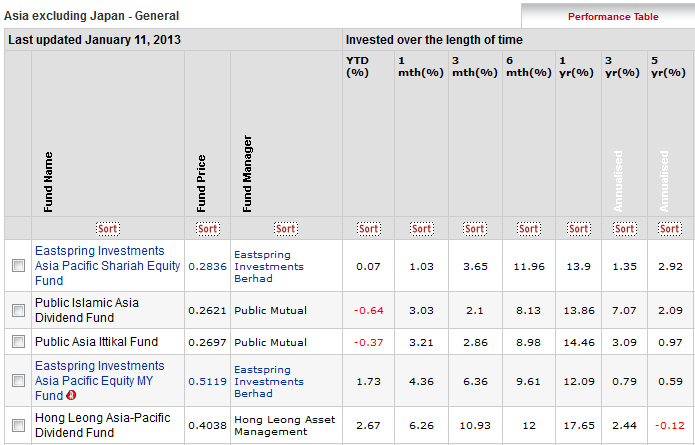Click the 0.2697 fund price value
695x445 pixels.
[207, 342]
